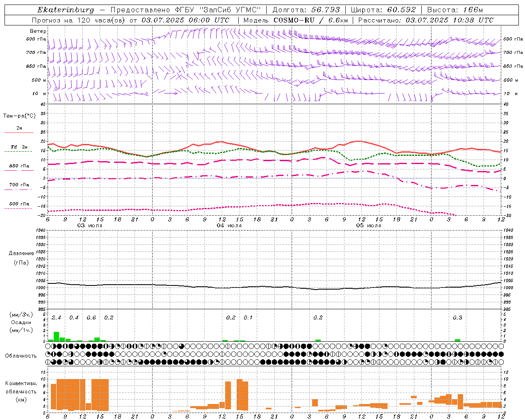This screenshot has height=420, width=525.
Task: Click the Долгота: 56.793 value
Action: tap(306, 10)
